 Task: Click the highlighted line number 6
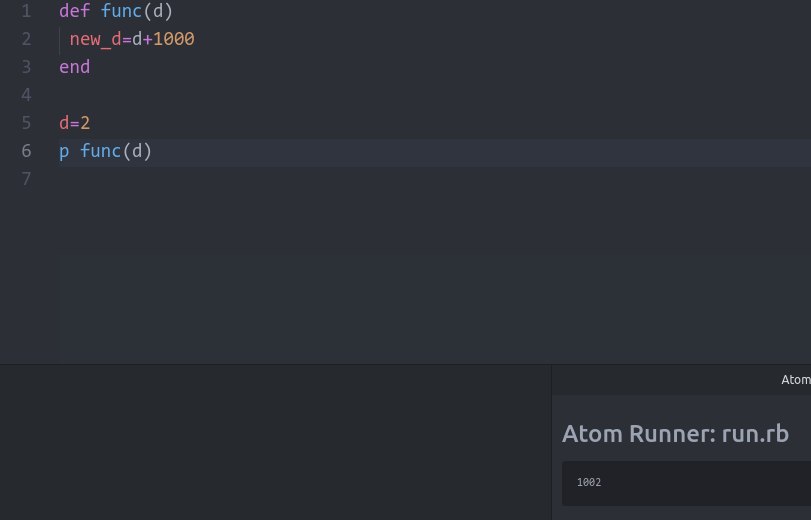click(26, 151)
